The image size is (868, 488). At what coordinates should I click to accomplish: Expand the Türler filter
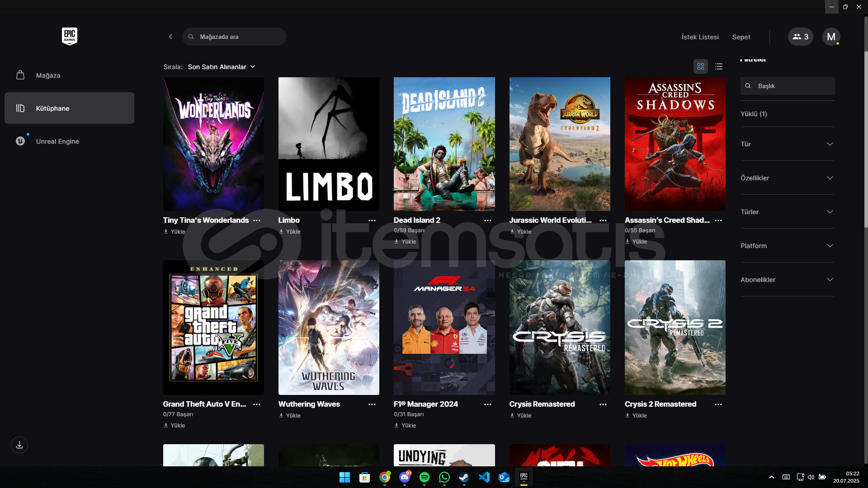(787, 212)
